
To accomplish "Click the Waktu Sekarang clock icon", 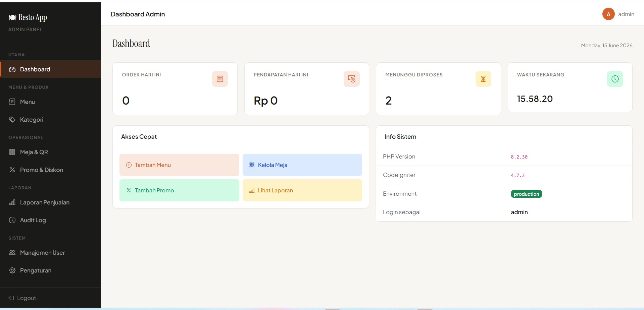I will click(x=615, y=79).
